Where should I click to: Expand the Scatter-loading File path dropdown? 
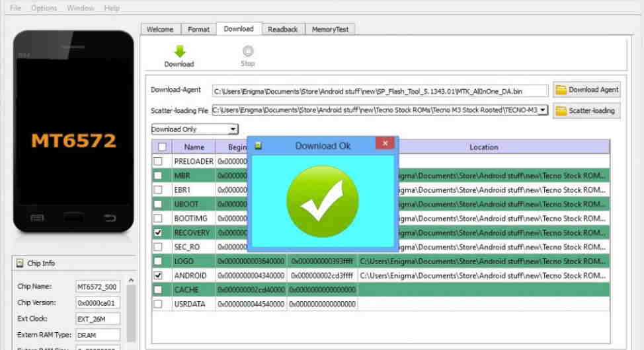point(543,110)
